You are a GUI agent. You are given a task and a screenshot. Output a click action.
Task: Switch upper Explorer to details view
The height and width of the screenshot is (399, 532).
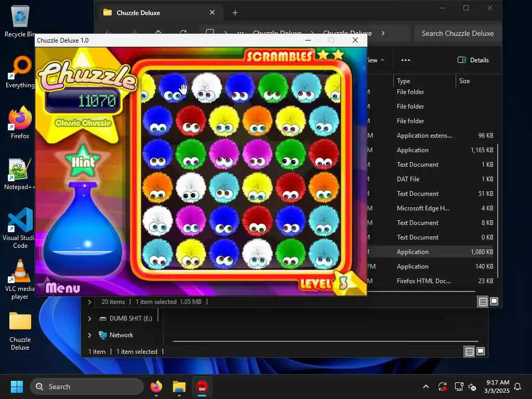click(483, 301)
